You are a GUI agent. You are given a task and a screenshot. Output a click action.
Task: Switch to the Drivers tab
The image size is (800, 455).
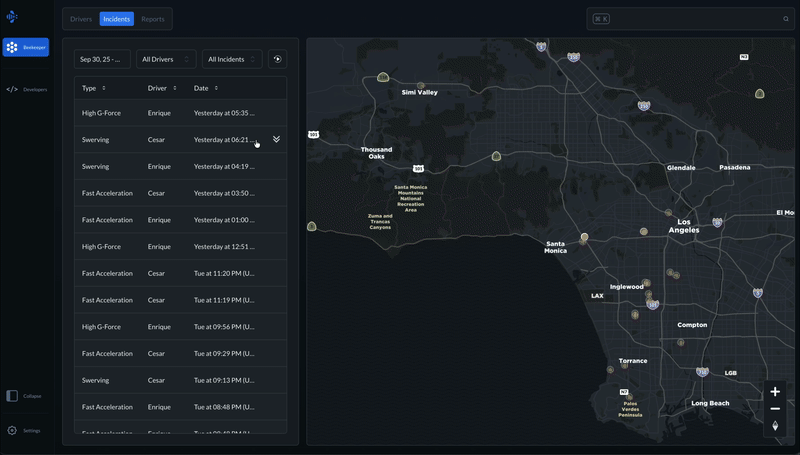point(80,19)
